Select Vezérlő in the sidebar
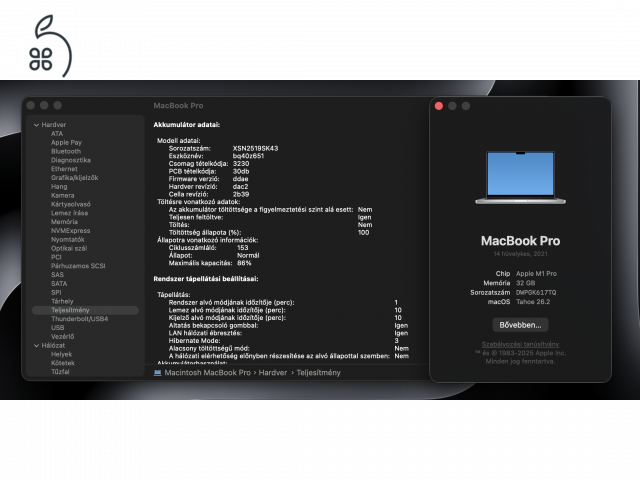Image resolution: width=640 pixels, height=480 pixels. click(x=62, y=337)
